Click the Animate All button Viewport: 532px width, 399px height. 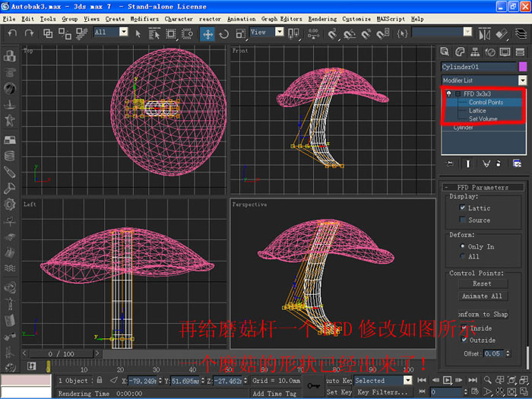pyautogui.click(x=483, y=296)
